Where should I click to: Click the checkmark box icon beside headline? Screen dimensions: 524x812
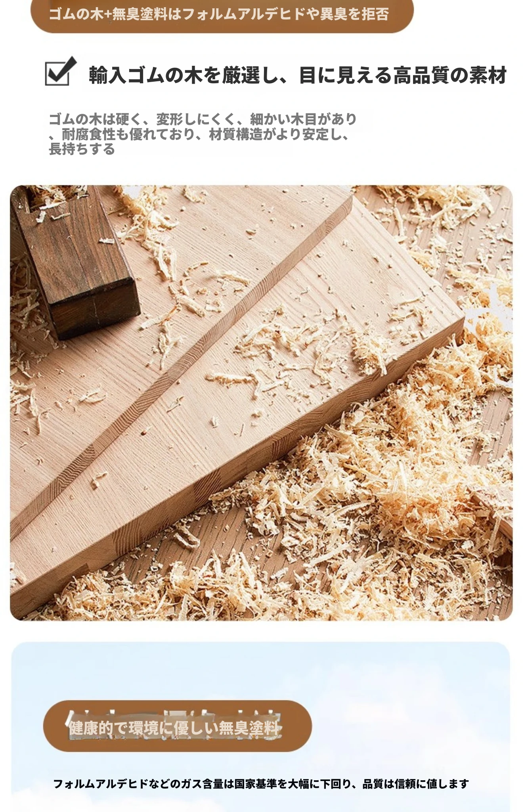tap(60, 71)
